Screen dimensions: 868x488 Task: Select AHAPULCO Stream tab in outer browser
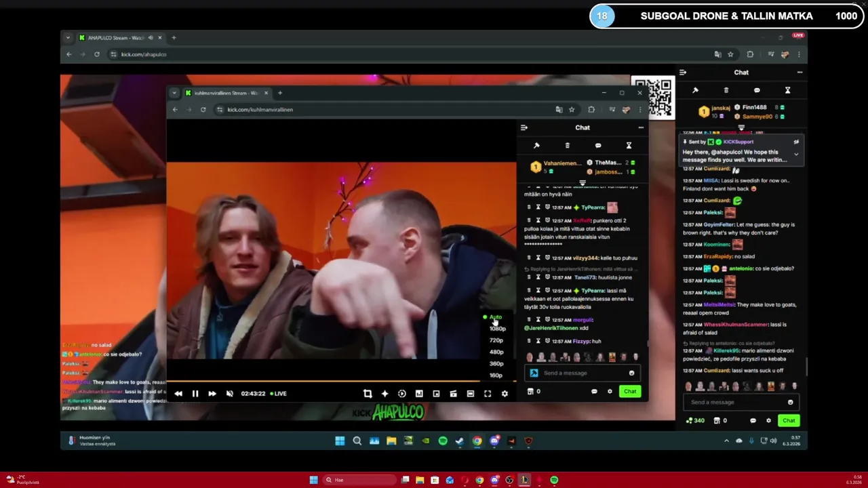[x=120, y=38]
